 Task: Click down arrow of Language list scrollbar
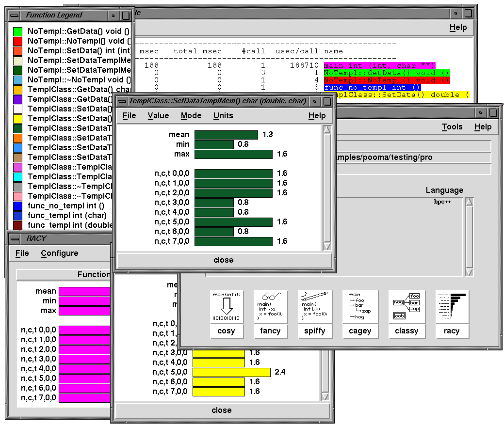pos(469,272)
